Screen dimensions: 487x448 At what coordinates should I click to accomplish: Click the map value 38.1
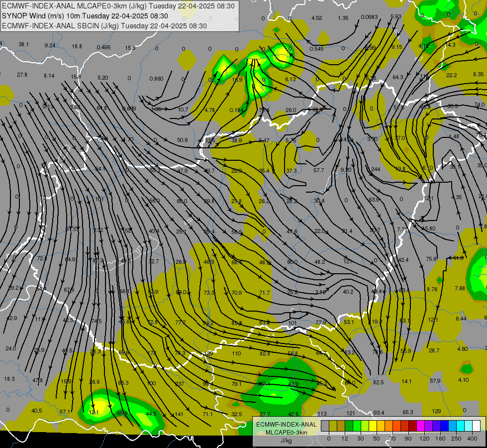tap(23, 44)
